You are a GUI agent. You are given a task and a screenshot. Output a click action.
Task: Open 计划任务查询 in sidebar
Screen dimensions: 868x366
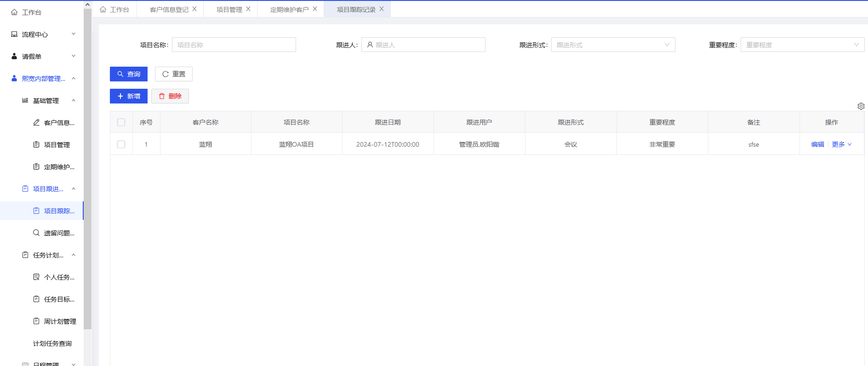[x=52, y=343]
